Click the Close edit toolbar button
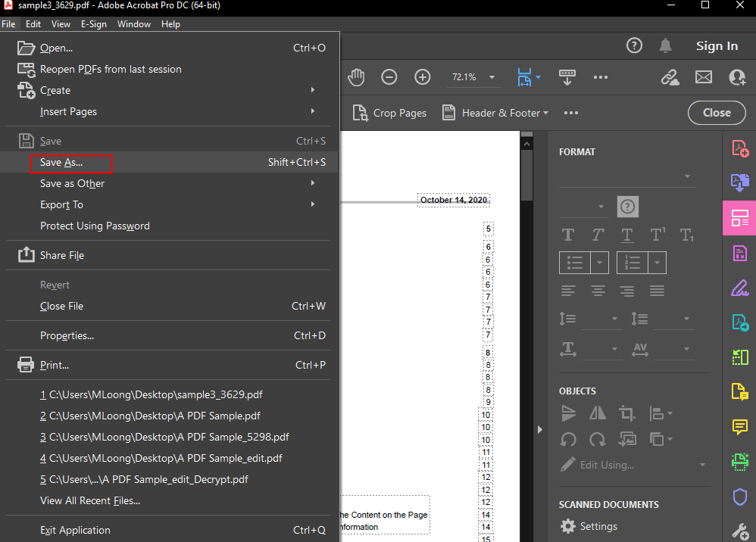 [x=717, y=113]
